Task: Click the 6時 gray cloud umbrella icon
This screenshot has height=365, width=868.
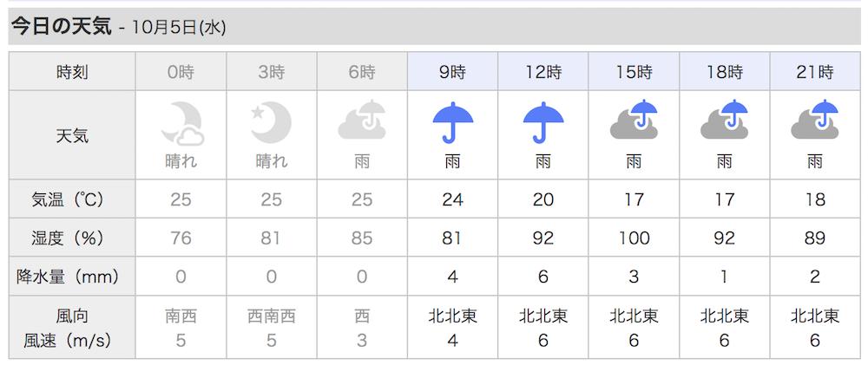Action: (x=362, y=120)
